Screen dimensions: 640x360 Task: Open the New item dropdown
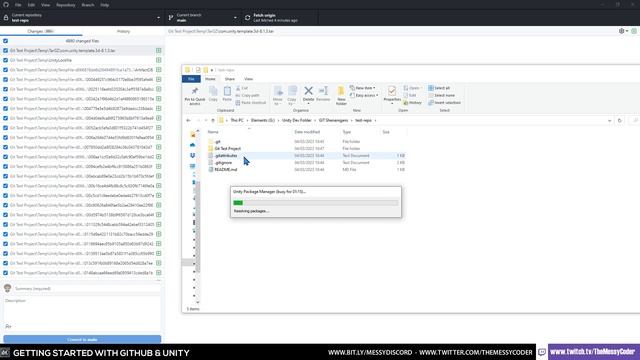tap(362, 88)
